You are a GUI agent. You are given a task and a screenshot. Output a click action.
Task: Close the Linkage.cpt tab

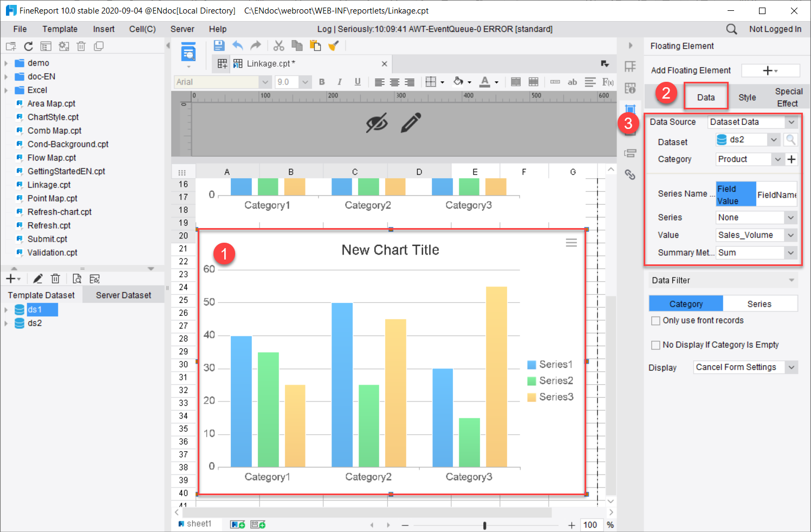coord(384,64)
